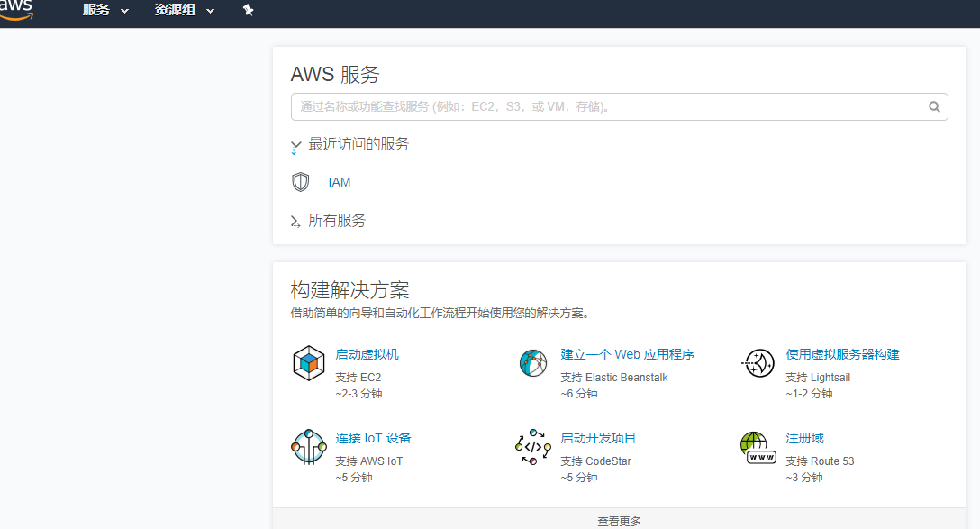Expand the 服务 dropdown arrow
The width and height of the screenshot is (980, 529).
tap(124, 11)
